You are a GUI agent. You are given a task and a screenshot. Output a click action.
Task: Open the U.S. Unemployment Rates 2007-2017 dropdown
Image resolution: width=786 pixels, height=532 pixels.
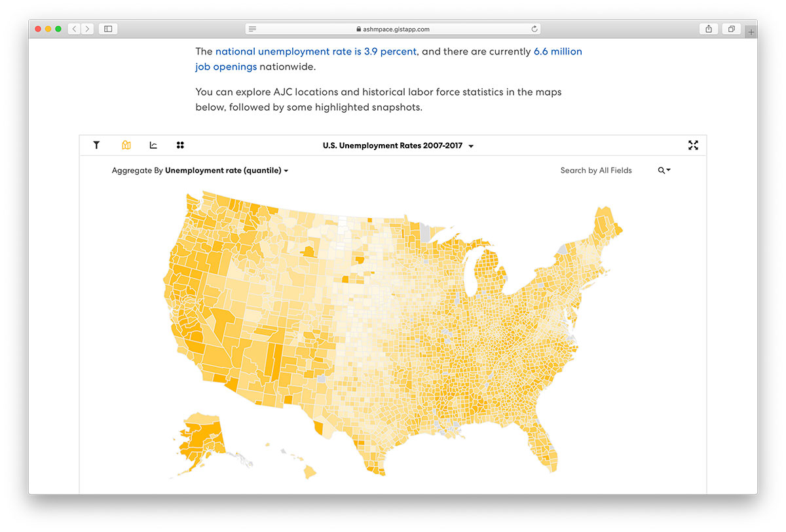(398, 145)
